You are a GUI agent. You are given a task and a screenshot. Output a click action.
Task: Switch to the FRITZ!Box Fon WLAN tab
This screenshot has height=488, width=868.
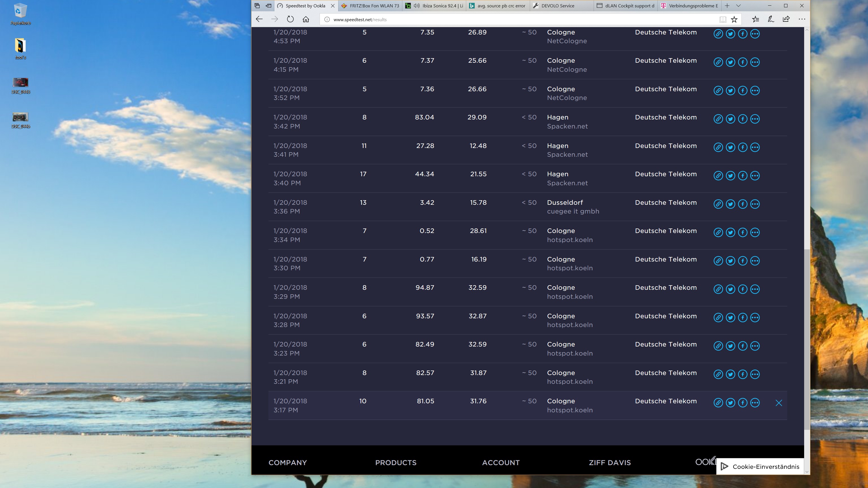370,6
